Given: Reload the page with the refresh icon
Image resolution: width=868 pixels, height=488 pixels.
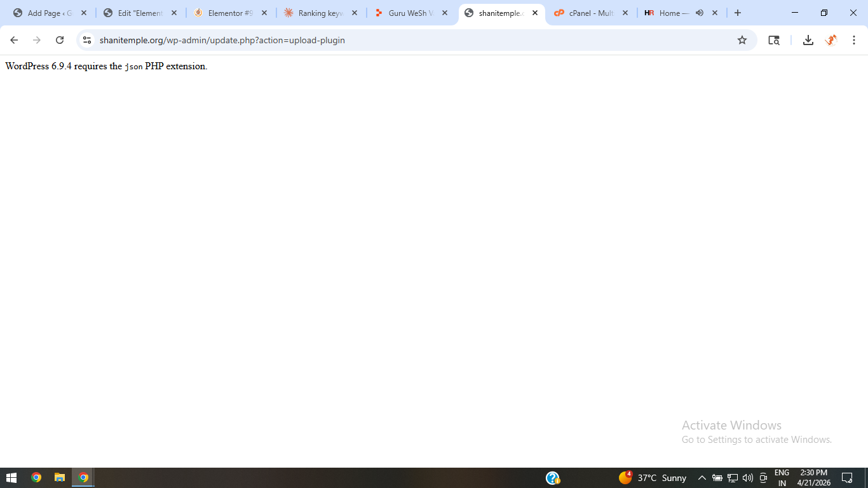Looking at the screenshot, I should coord(60,40).
